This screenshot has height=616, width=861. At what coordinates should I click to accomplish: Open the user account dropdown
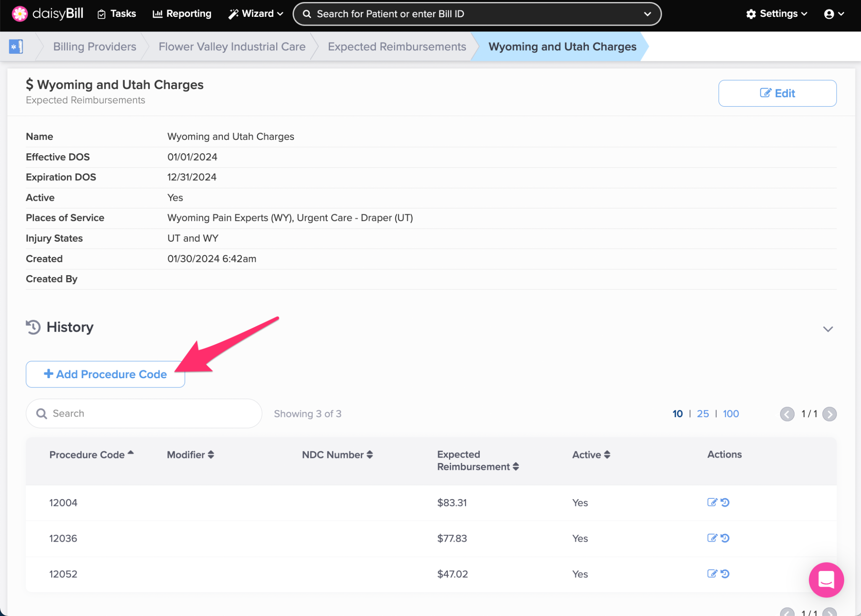tap(834, 14)
